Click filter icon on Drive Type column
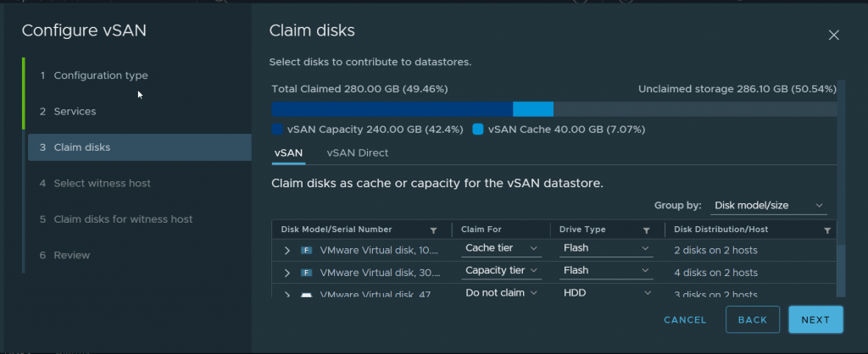868x354 pixels. tap(646, 230)
